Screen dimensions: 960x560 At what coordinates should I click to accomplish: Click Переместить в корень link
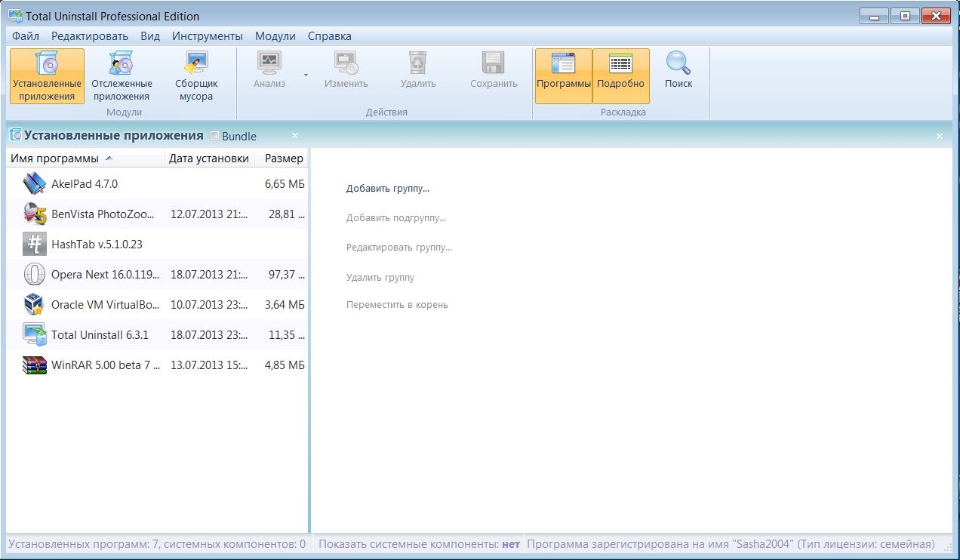[x=397, y=305]
